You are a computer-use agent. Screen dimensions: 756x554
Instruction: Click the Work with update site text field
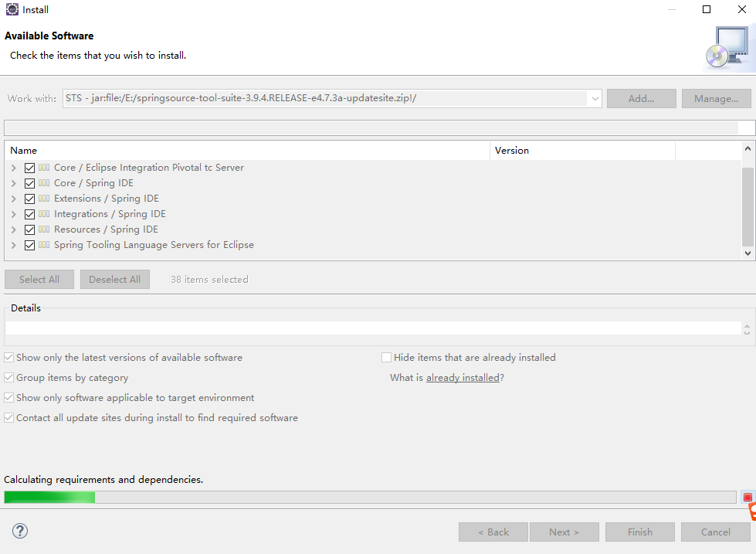click(x=325, y=98)
